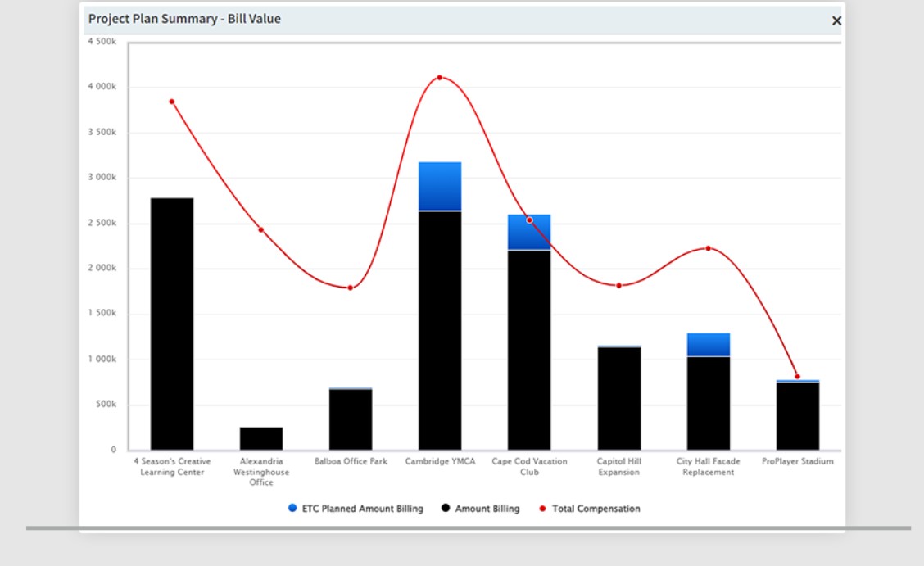Click Capitol Hill Expansion black bar
This screenshot has height=566, width=924.
click(x=618, y=399)
